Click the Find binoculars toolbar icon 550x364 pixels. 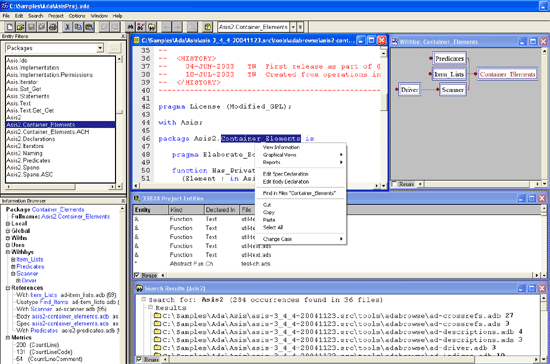tap(130, 27)
